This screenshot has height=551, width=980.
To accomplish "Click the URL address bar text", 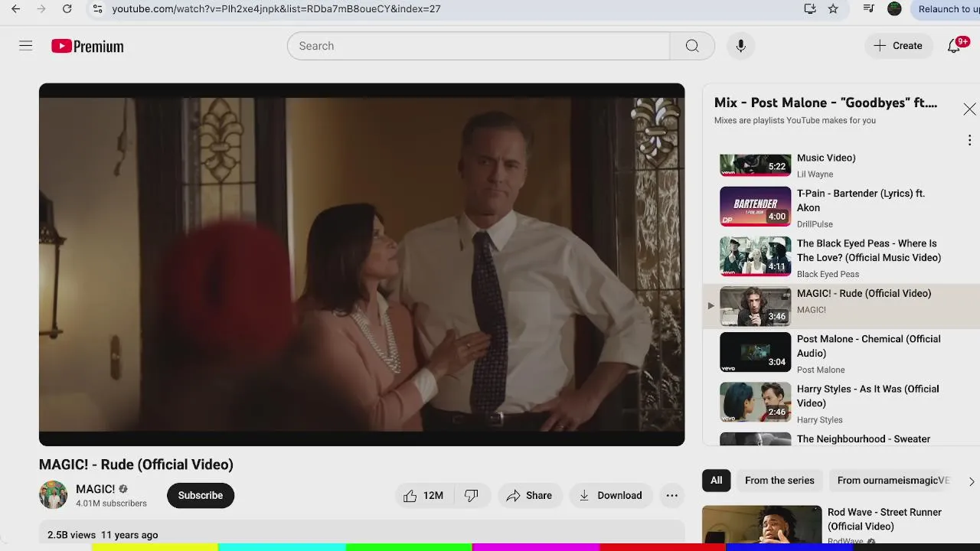I will coord(276,9).
